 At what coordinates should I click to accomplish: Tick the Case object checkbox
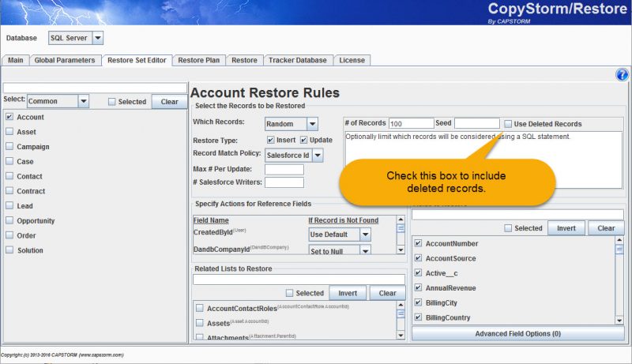(x=9, y=161)
